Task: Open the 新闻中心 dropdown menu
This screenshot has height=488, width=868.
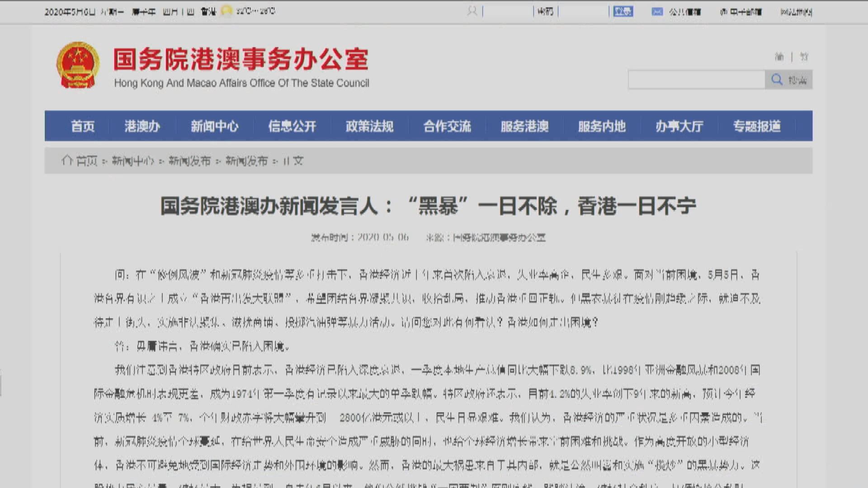Action: pos(216,127)
